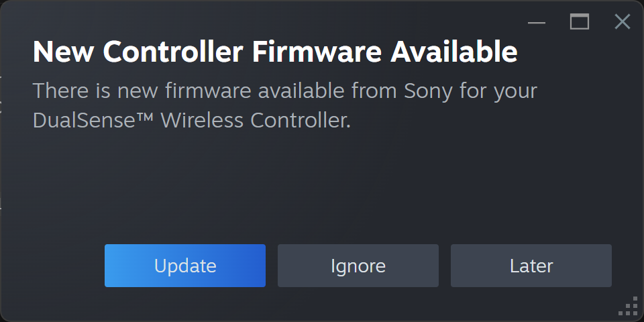Click the "New Controller Firmware Available" heading
This screenshot has height=322, width=644.
[275, 52]
